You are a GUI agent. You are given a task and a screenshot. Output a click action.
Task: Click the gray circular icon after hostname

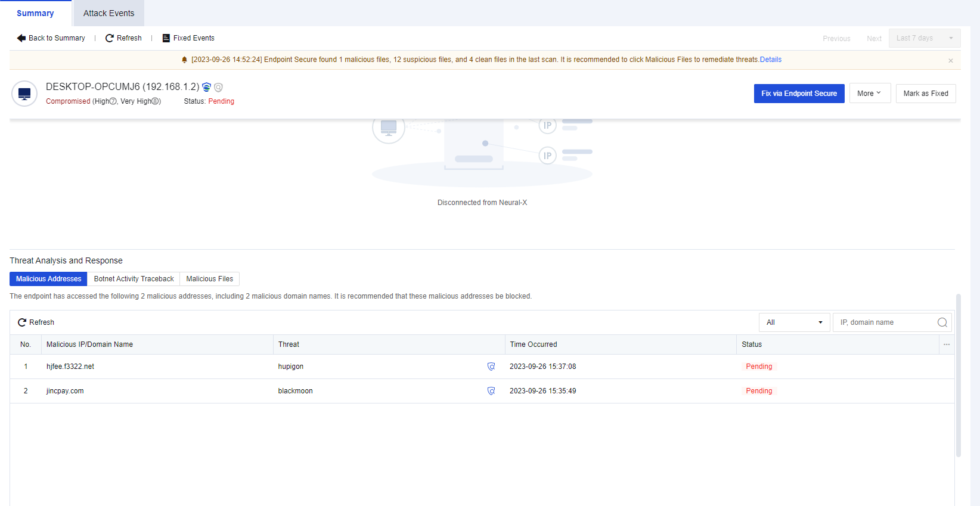click(219, 88)
